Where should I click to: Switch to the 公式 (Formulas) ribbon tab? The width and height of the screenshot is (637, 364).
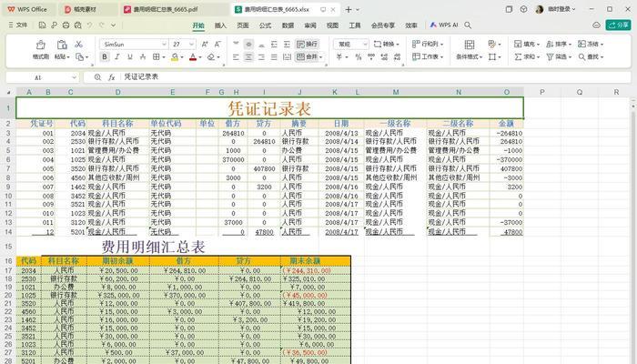265,25
